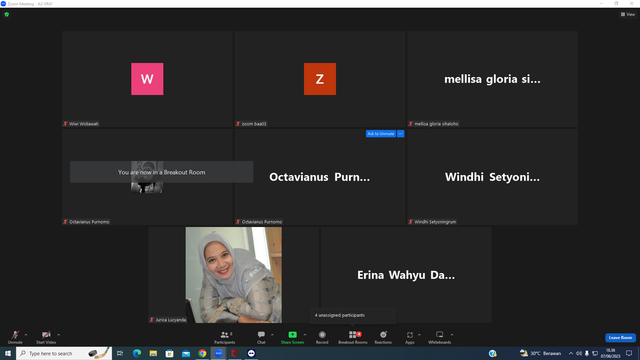The width and height of the screenshot is (640, 360).
Task: Open the taskbar clock and date
Action: tap(611, 353)
